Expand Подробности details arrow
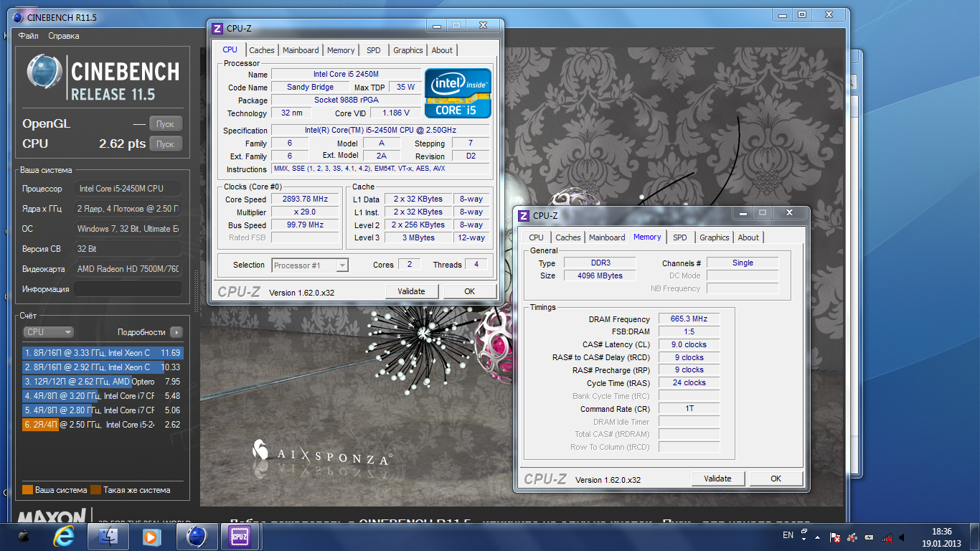This screenshot has height=551, width=980. tap(176, 332)
